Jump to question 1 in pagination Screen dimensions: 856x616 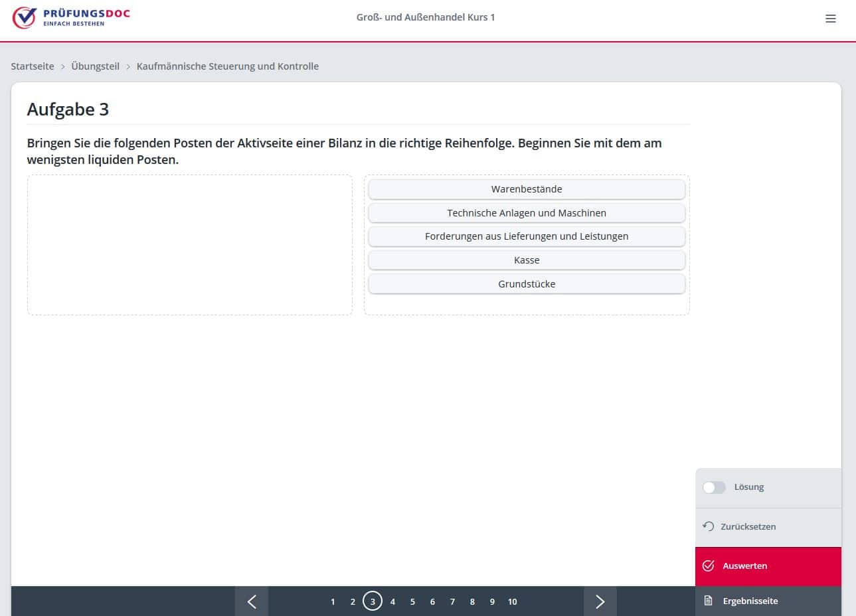[333, 602]
